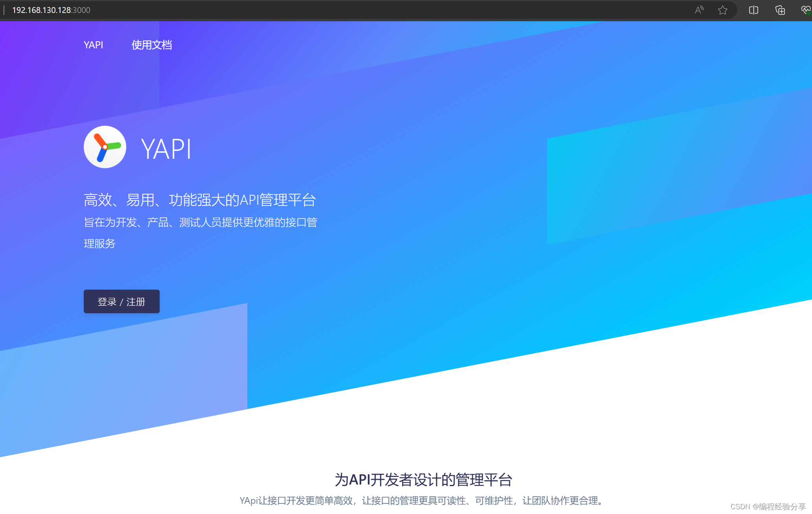This screenshot has height=514, width=812.
Task: Click the YAPI propeller logo icon
Action: (x=105, y=147)
